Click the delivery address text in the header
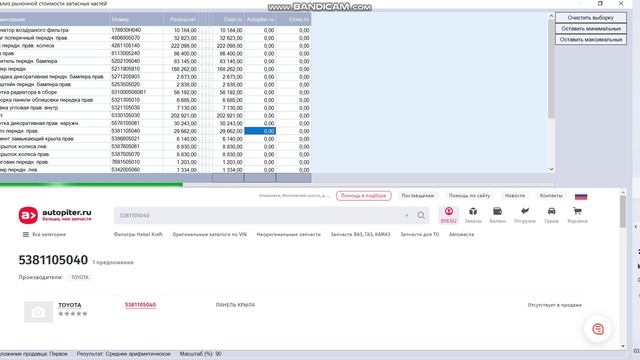This screenshot has height=360, width=640. click(294, 196)
